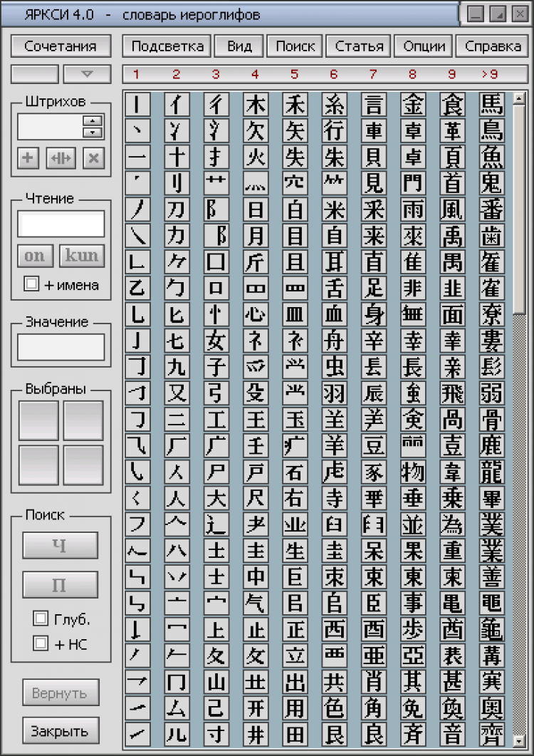This screenshot has height=756, width=534.
Task: Select the 金 metal radical
Action: click(x=413, y=105)
